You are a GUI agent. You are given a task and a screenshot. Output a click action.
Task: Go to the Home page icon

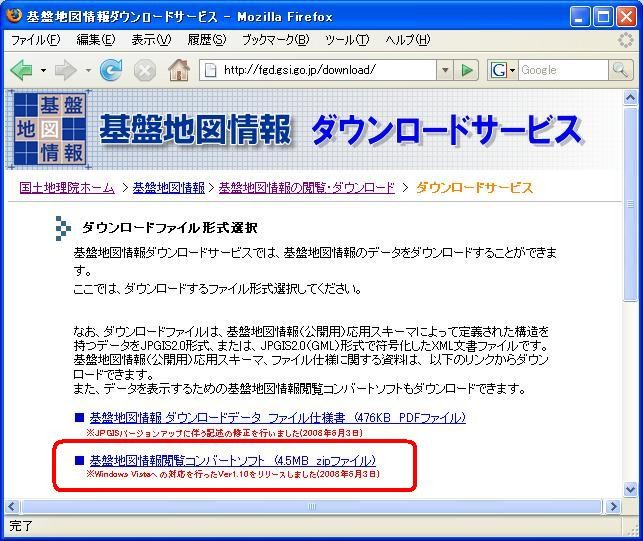[x=179, y=70]
